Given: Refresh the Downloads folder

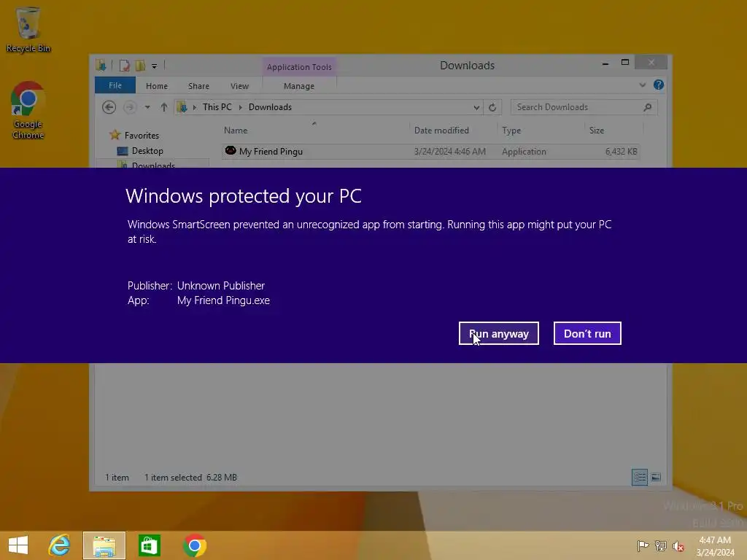Looking at the screenshot, I should [x=492, y=108].
